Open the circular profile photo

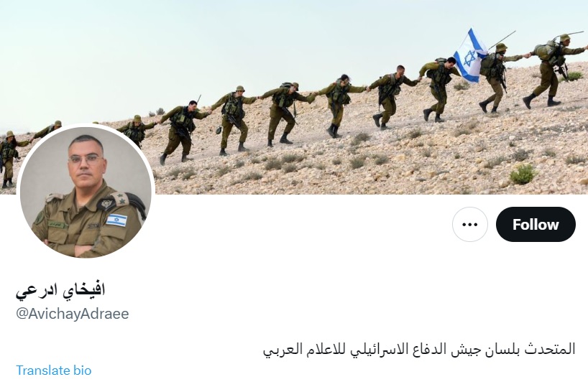[x=86, y=192]
